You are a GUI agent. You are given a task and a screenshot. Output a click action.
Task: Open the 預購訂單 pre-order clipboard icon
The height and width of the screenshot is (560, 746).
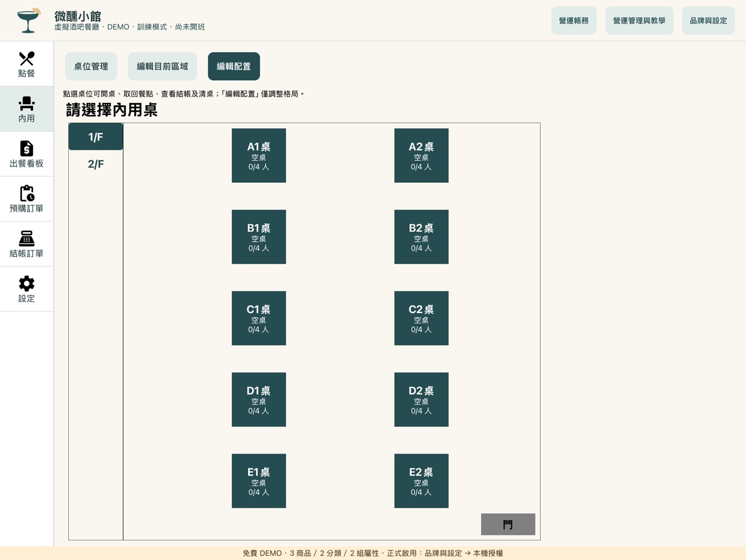tap(27, 193)
